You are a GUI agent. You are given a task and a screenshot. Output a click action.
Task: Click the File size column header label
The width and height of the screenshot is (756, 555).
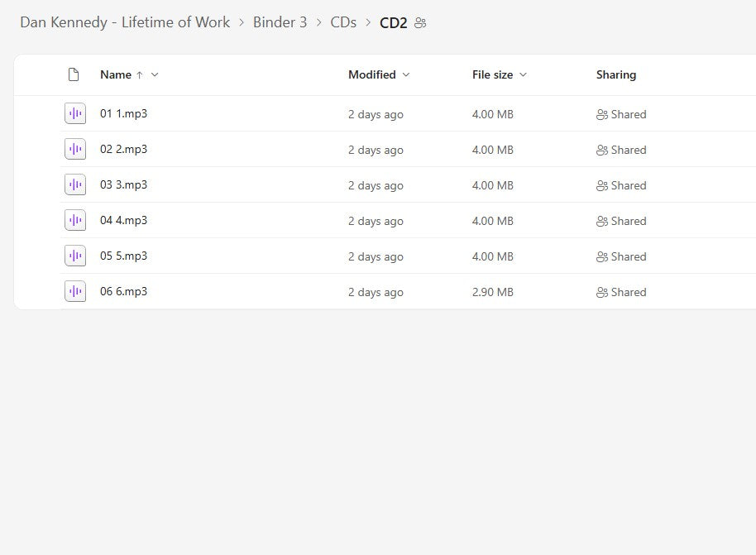[x=492, y=74]
